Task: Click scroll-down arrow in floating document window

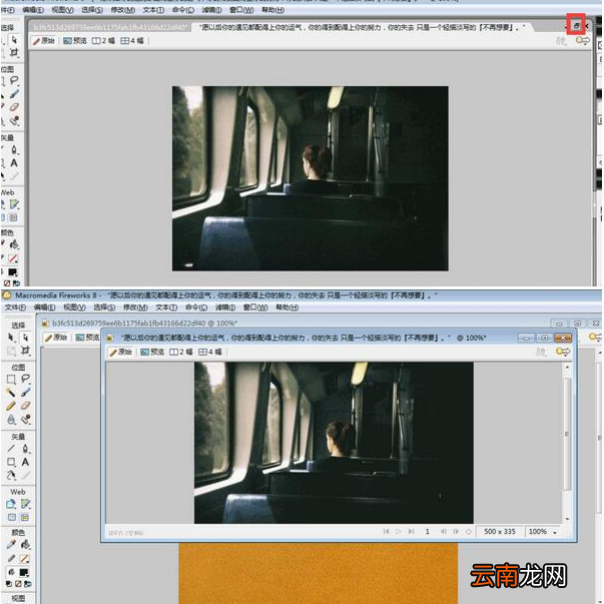Action: coord(567,519)
